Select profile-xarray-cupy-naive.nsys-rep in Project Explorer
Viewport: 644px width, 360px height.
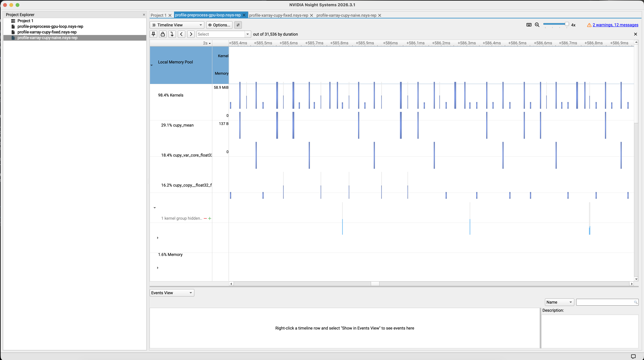47,38
